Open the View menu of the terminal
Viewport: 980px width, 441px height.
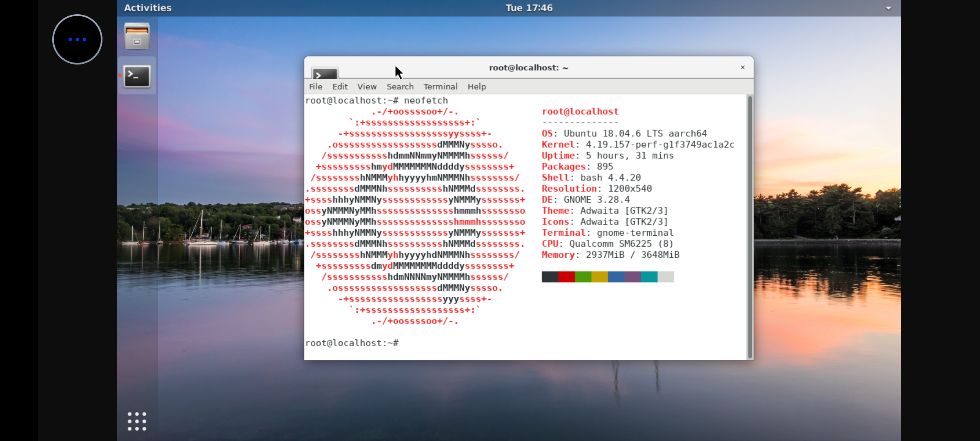(366, 87)
